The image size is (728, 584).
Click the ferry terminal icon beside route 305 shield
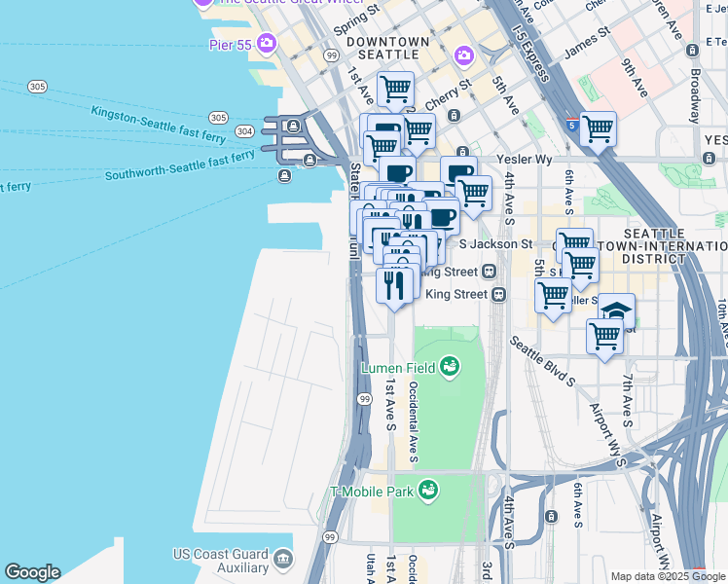pyautogui.click(x=293, y=126)
